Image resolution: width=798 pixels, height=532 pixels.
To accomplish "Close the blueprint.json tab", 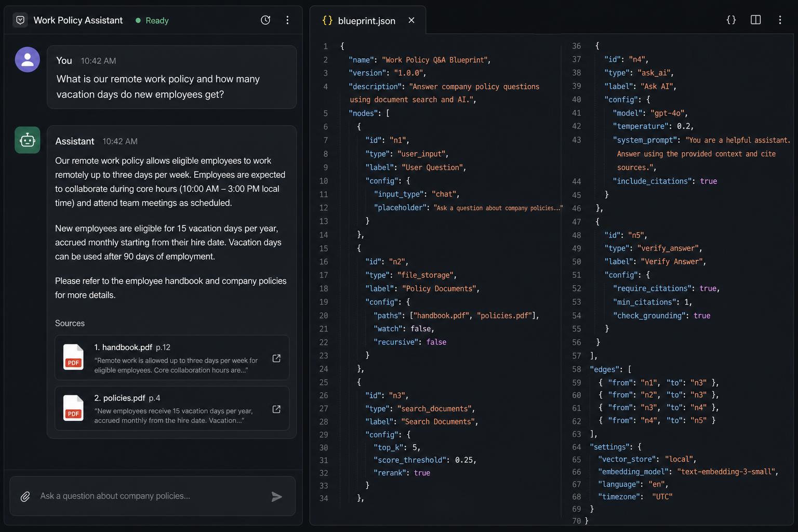I will tap(411, 20).
